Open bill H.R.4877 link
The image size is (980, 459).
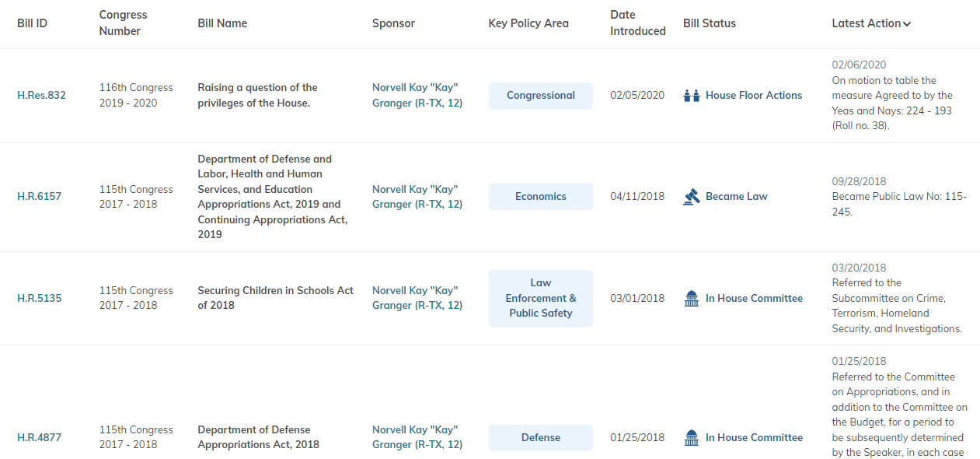(x=39, y=438)
